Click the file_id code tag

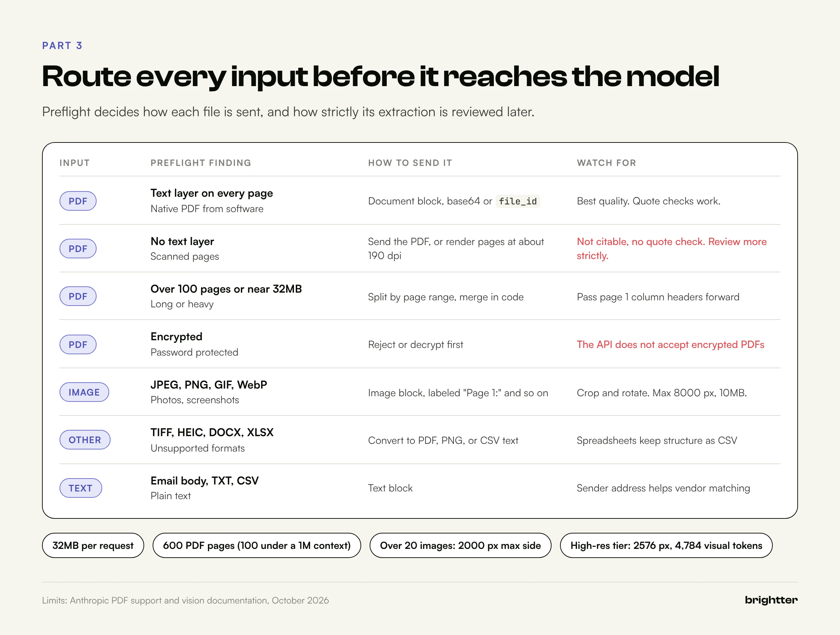tap(518, 201)
